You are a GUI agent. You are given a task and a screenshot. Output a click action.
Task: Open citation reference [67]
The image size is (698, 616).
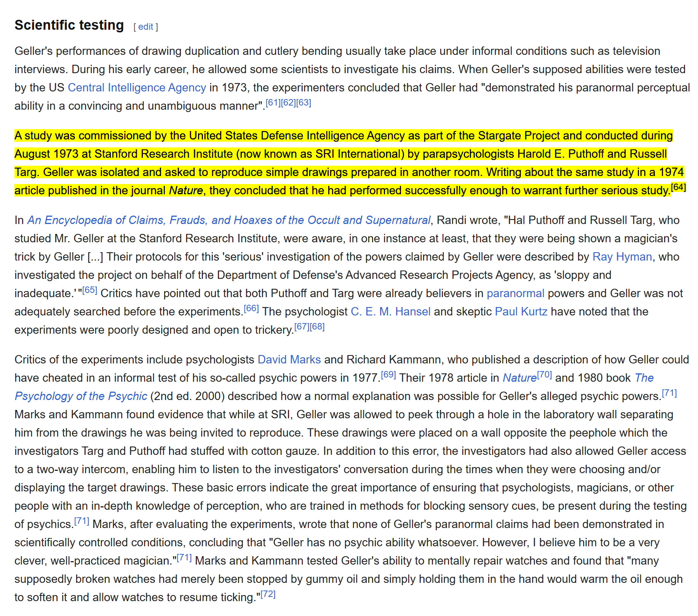tap(302, 326)
